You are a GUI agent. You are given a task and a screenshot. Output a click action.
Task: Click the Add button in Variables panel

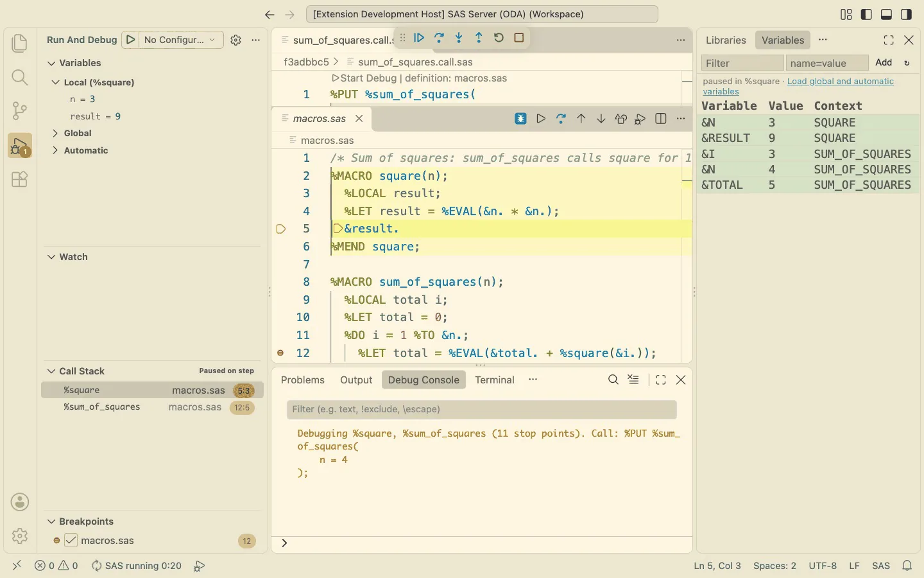click(884, 62)
